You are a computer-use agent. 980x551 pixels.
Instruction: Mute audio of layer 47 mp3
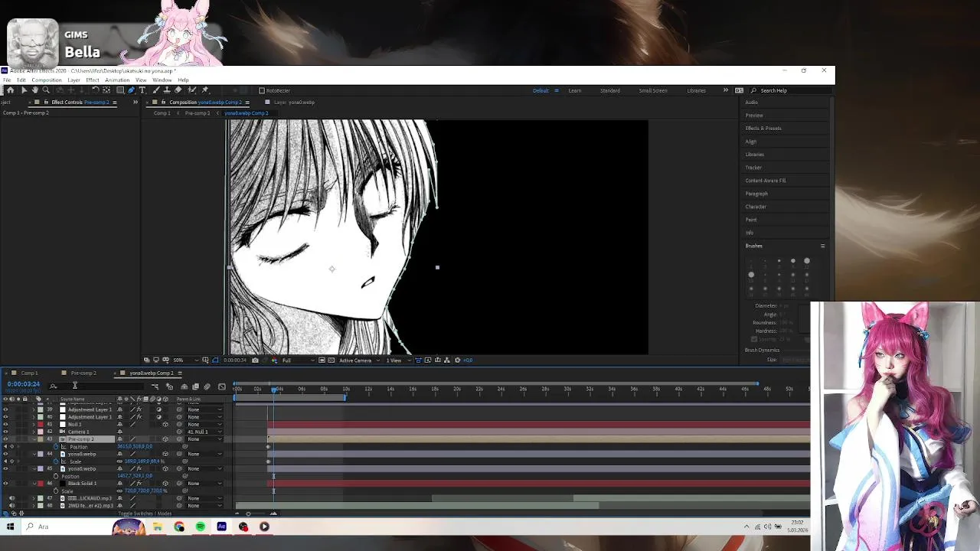click(x=11, y=498)
